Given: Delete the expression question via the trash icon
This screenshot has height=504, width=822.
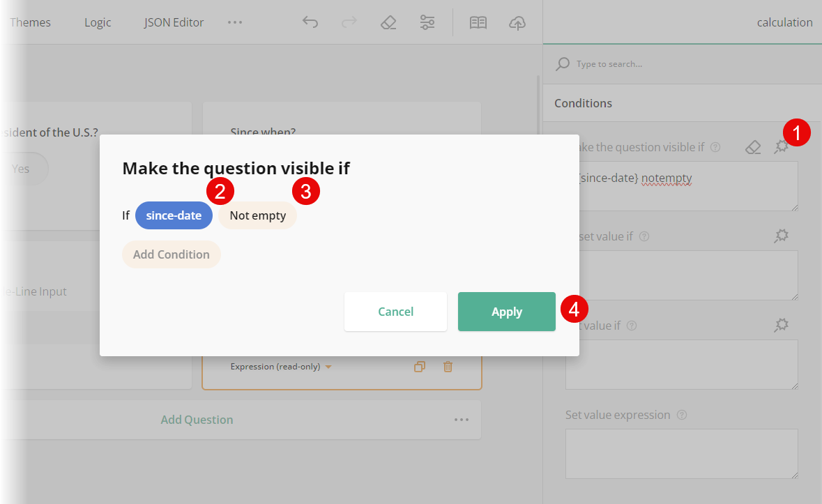Looking at the screenshot, I should click(x=448, y=366).
